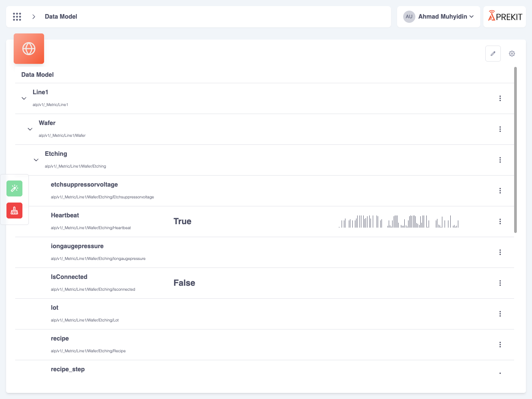Select the Etching tree item label
This screenshot has width=532, height=399.
(x=56, y=154)
